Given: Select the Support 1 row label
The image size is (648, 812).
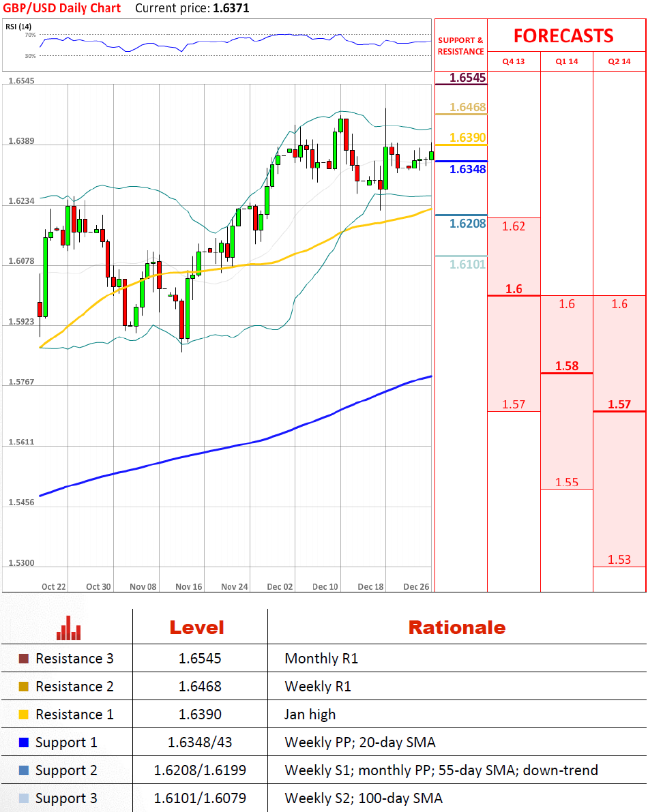Looking at the screenshot, I should pos(66,742).
